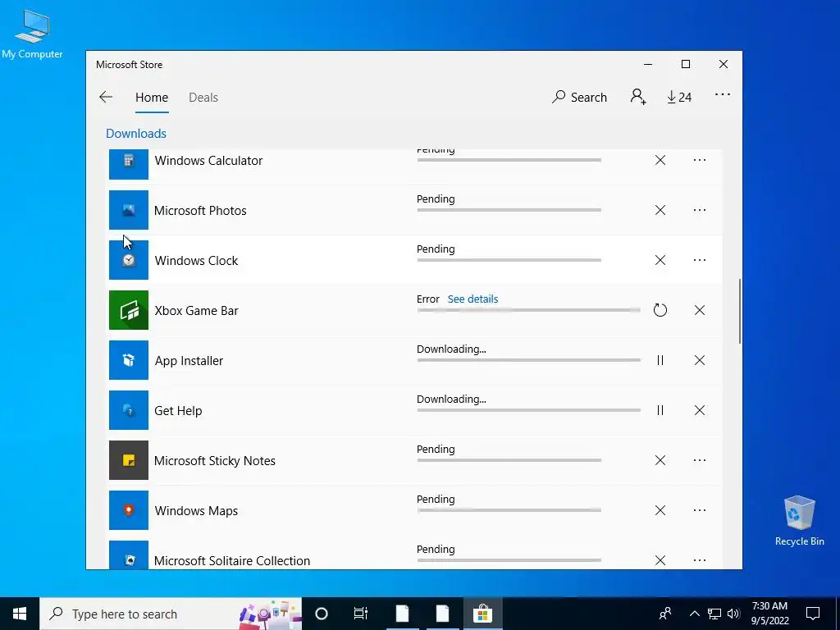Viewport: 840px width, 630px height.
Task: Open See details for Xbox Game Bar error
Action: pos(472,299)
